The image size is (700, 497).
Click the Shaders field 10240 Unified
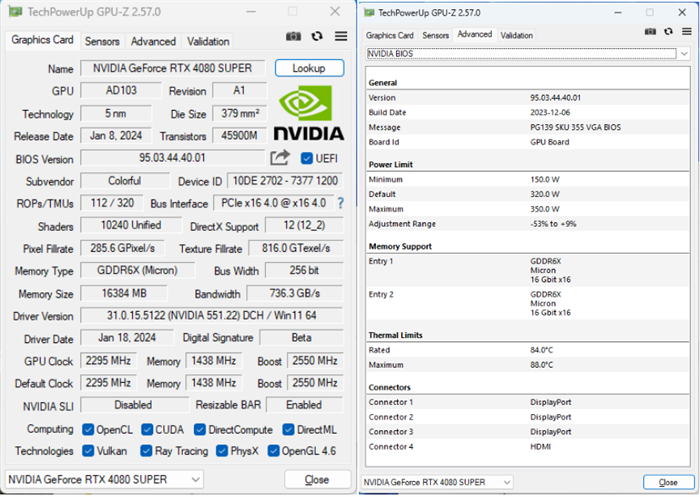click(x=131, y=226)
